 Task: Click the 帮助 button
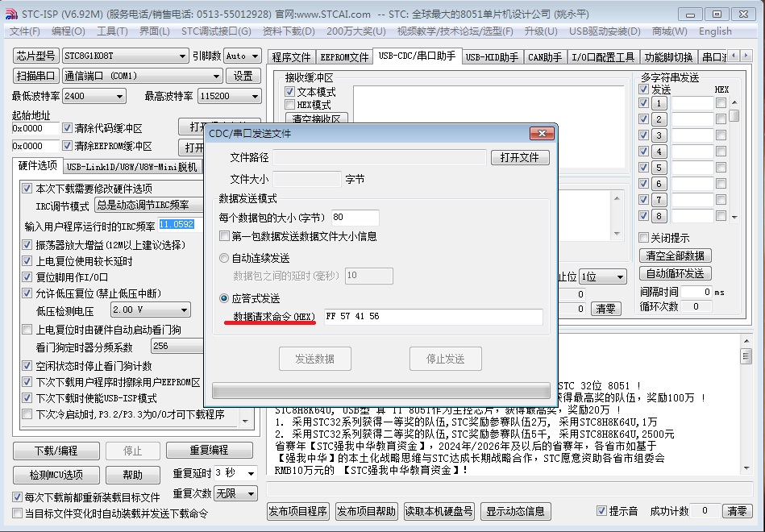coord(133,475)
